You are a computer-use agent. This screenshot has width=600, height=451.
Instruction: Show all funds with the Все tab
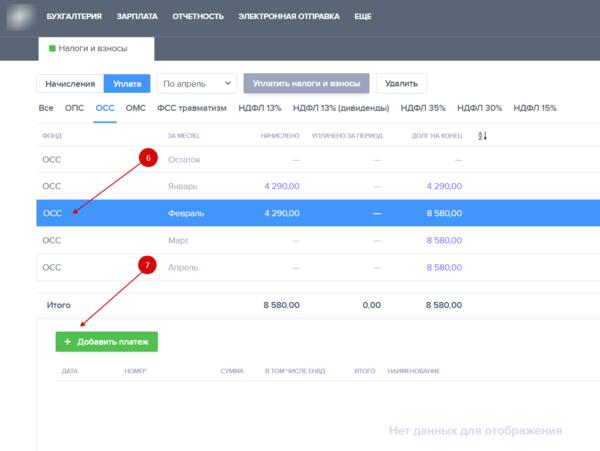point(46,108)
